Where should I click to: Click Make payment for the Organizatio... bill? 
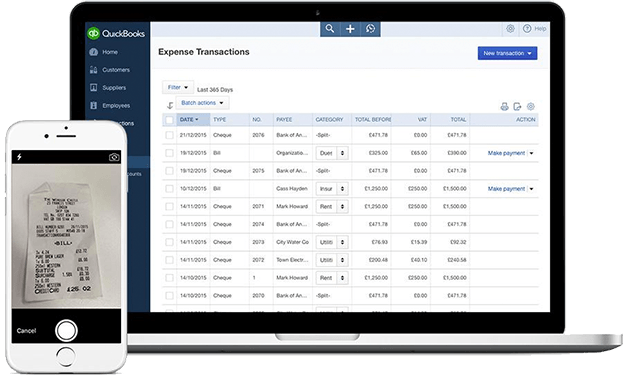pos(506,153)
